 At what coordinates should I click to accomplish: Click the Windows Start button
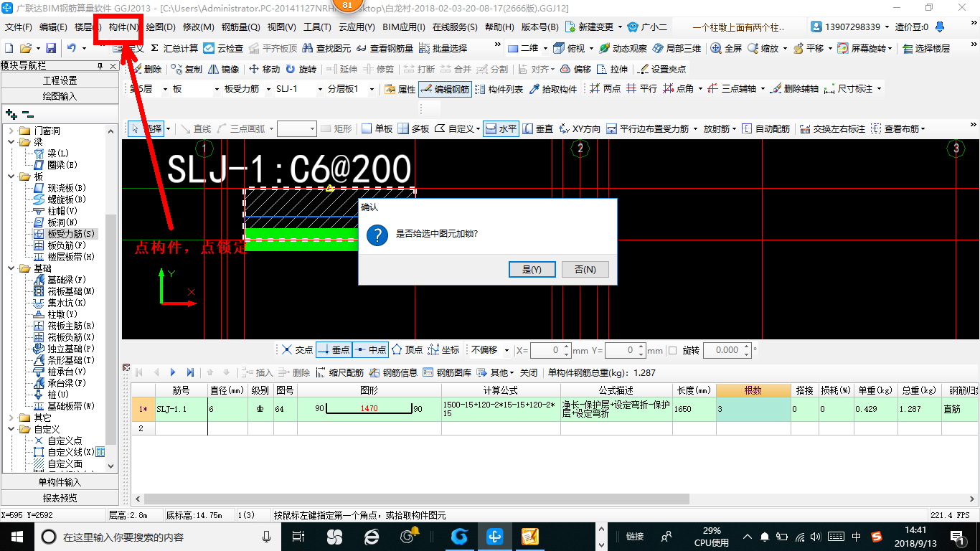(x=17, y=536)
